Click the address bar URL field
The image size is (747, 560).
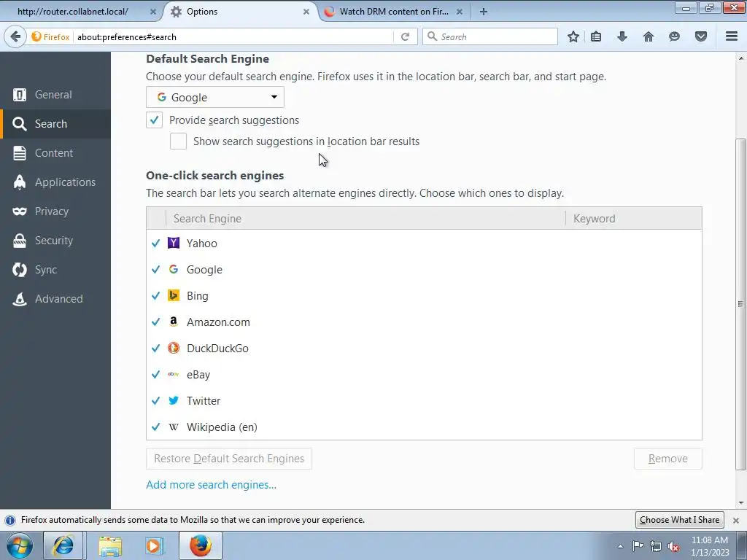(x=233, y=36)
